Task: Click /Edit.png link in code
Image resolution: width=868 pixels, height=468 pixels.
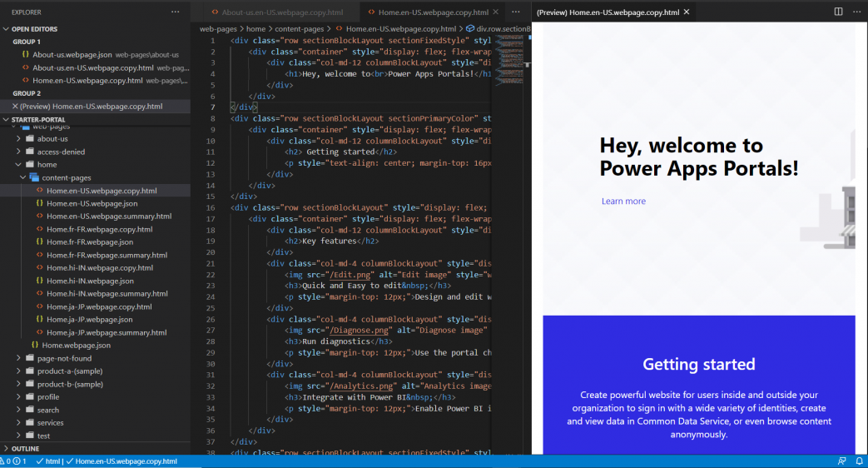Action: (x=351, y=275)
